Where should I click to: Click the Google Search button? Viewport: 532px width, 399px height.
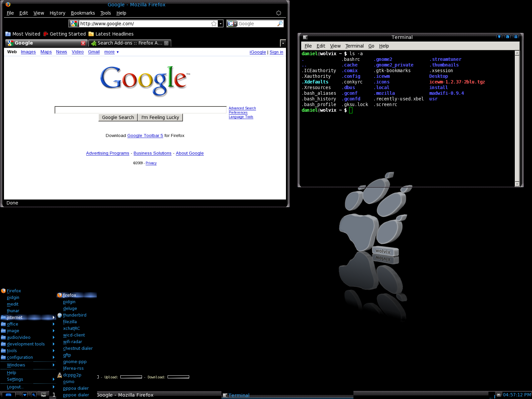[x=118, y=117]
